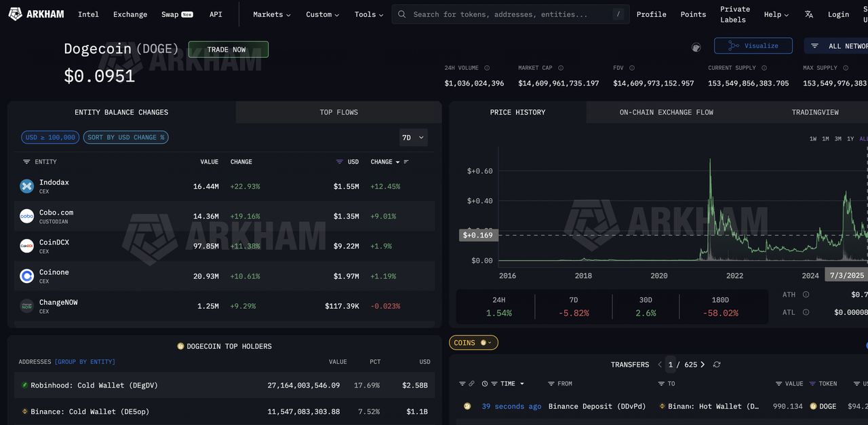This screenshot has height=425, width=868.
Task: Select the 1W chart range option
Action: coord(812,139)
